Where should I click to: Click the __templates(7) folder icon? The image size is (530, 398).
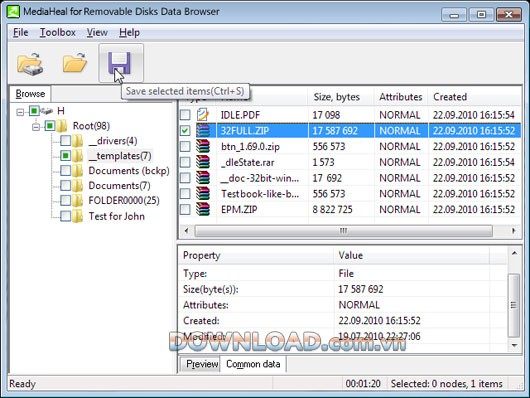coord(77,156)
